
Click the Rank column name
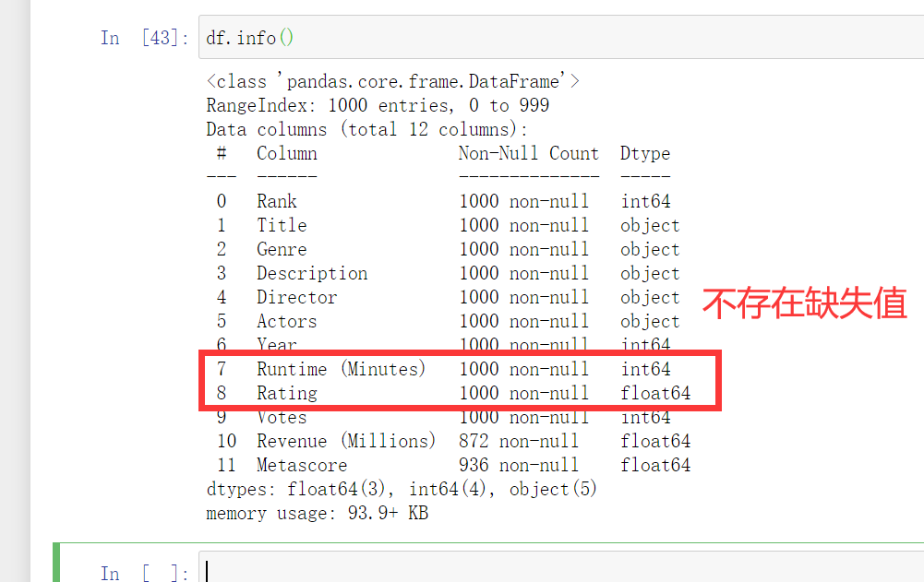(x=276, y=201)
